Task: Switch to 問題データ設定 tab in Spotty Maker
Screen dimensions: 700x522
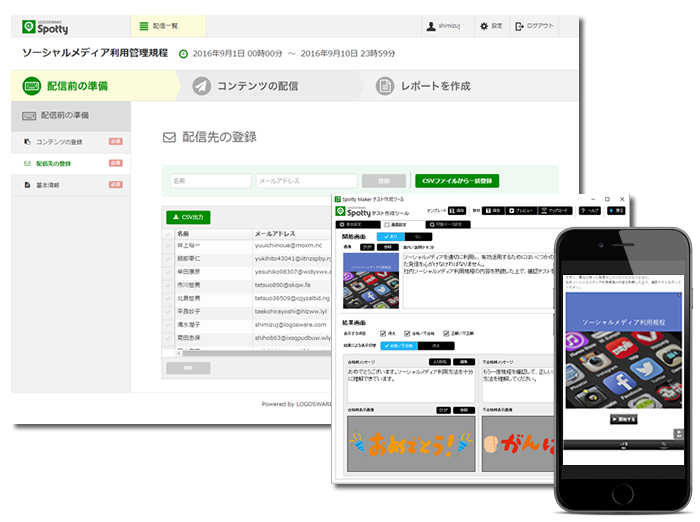Action: 448,225
